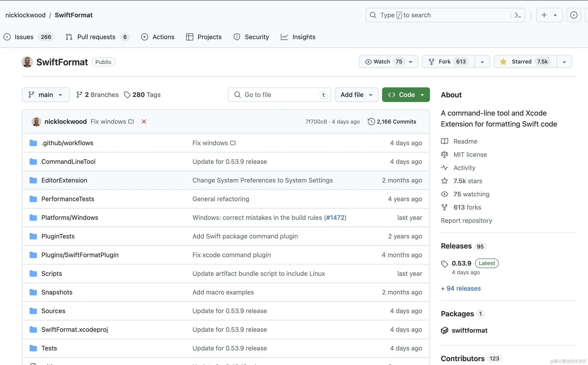Expand the main branch selector
This screenshot has height=365, width=588.
(46, 95)
